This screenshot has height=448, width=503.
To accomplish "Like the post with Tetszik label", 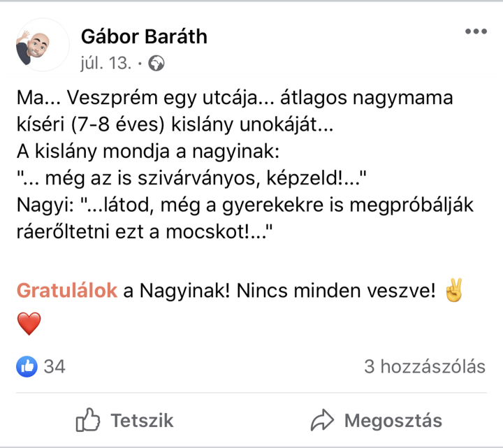I will point(142,421).
